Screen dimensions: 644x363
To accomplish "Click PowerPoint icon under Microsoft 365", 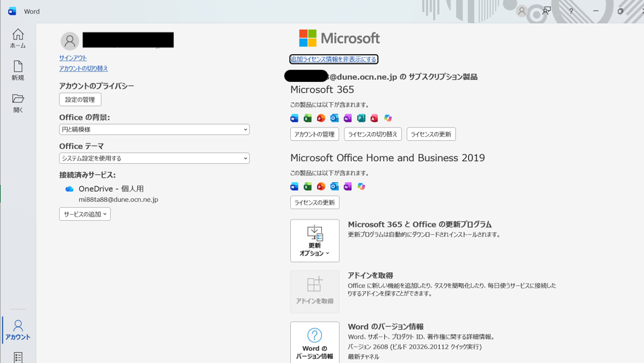I will pos(321,119).
